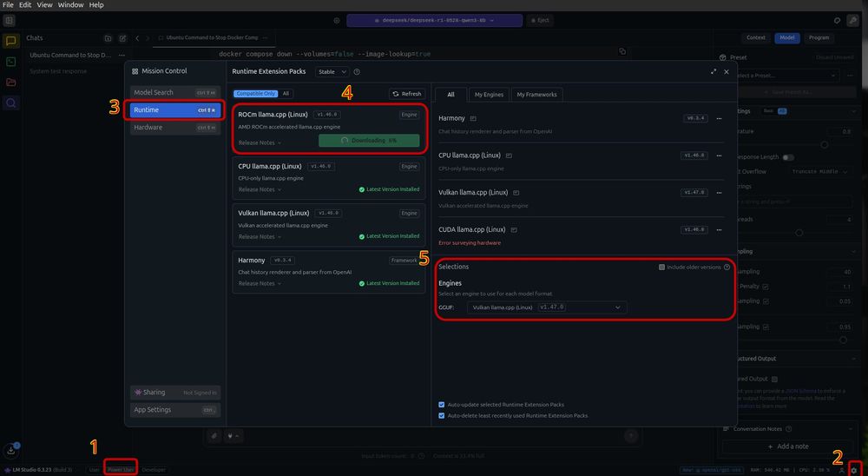Click the notes icon beside CPU llama.cpp in right list
This screenshot has width=868, height=476.
coord(509,155)
